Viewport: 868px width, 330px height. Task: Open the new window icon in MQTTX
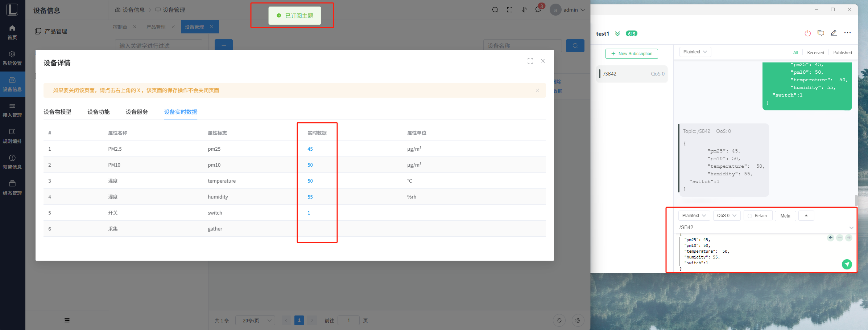click(821, 33)
